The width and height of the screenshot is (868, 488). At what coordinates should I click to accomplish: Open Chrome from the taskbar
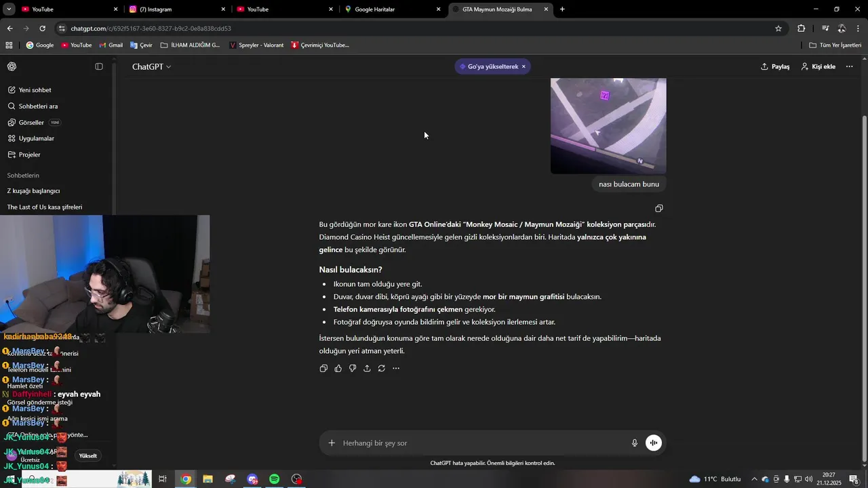pyautogui.click(x=186, y=479)
